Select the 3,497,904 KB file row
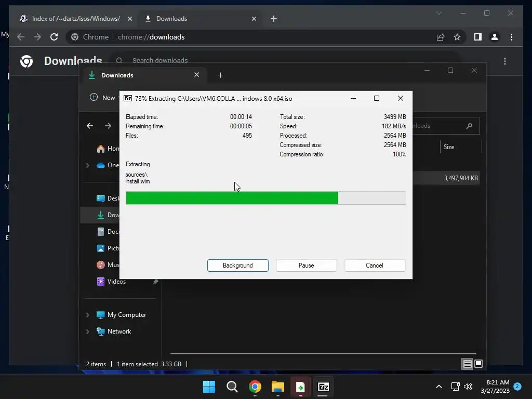 (446, 178)
